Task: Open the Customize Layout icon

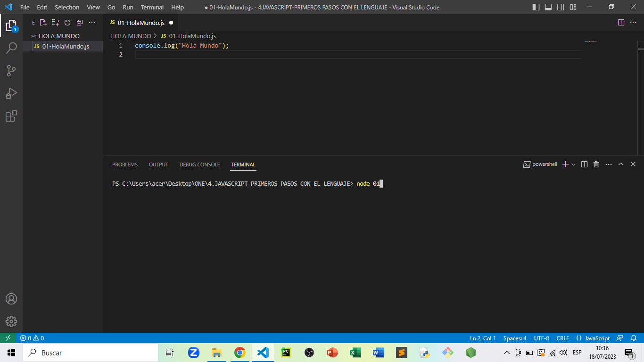Action: click(x=573, y=7)
